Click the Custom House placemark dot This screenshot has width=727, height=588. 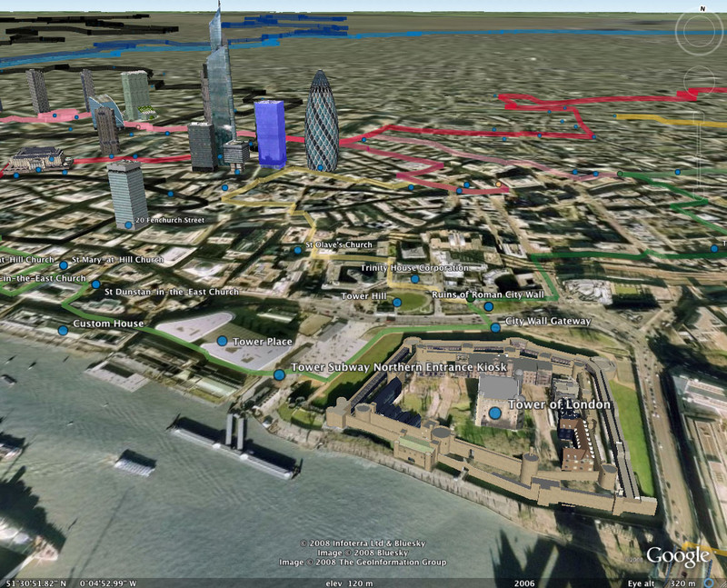pos(63,330)
